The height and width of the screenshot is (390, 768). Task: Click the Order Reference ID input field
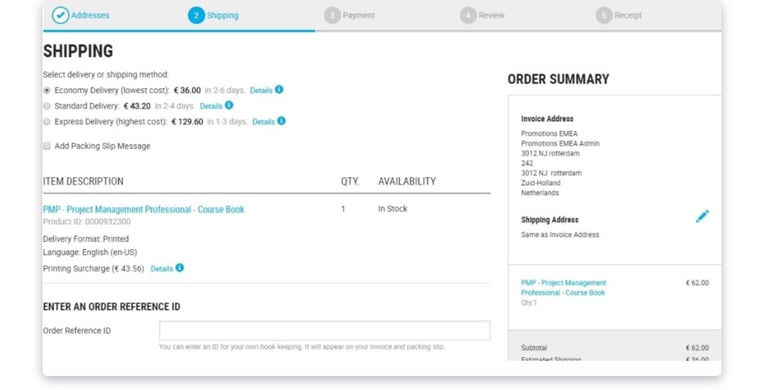324,331
